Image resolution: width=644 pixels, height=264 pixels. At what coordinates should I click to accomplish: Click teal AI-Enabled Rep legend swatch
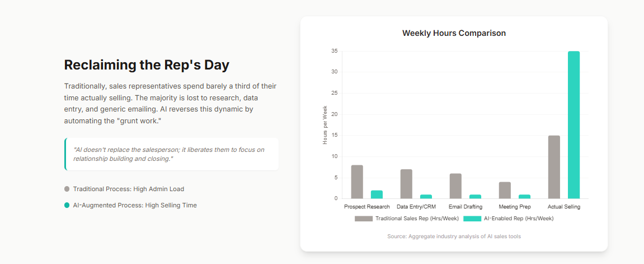tap(472, 218)
